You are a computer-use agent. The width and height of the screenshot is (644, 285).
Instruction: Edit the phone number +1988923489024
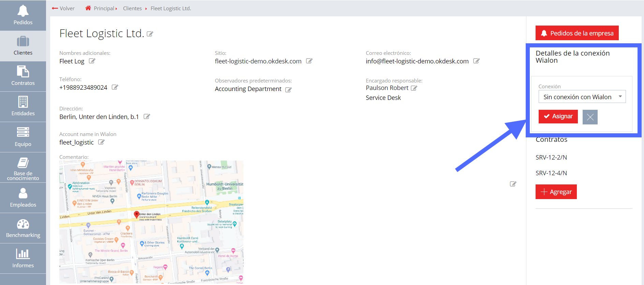point(115,87)
